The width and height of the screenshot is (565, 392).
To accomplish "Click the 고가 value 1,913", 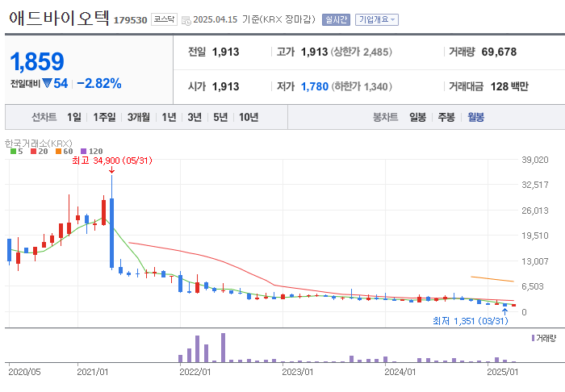I will coord(314,52).
